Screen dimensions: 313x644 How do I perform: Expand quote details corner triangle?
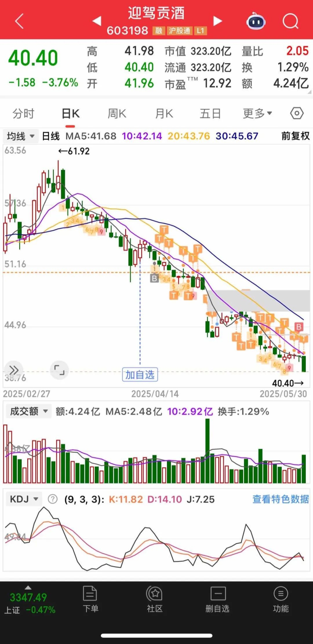(x=310, y=92)
